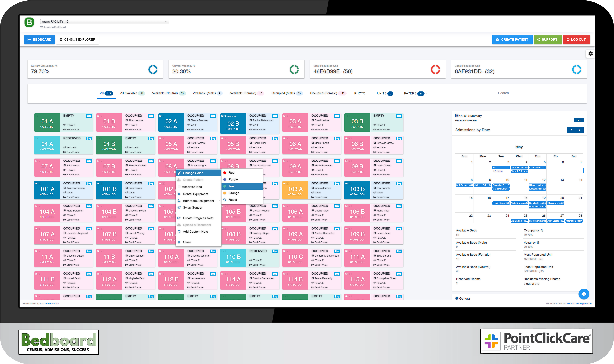Click bed icon on card 02 A
614x364 pixels.
(x=213, y=116)
